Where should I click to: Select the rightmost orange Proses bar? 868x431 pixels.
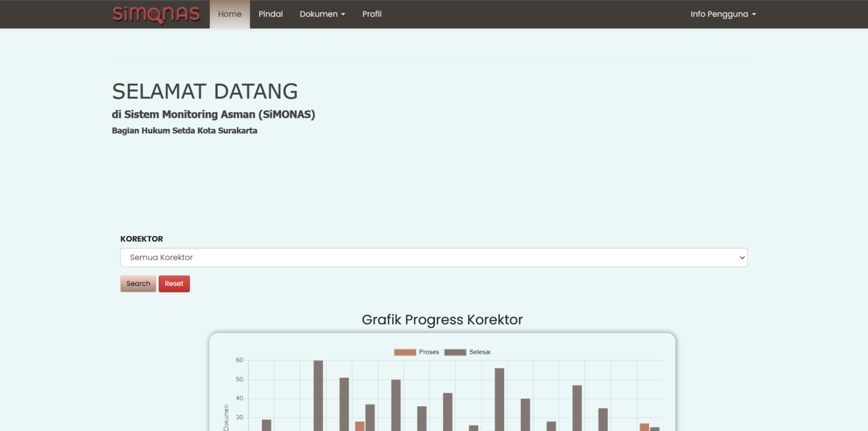[644, 427]
